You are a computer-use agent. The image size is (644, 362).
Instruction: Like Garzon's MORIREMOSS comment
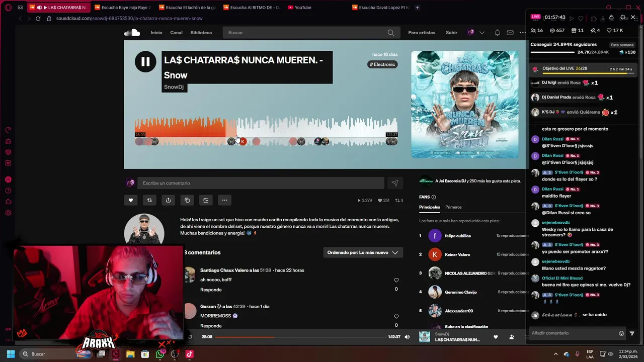(396, 317)
